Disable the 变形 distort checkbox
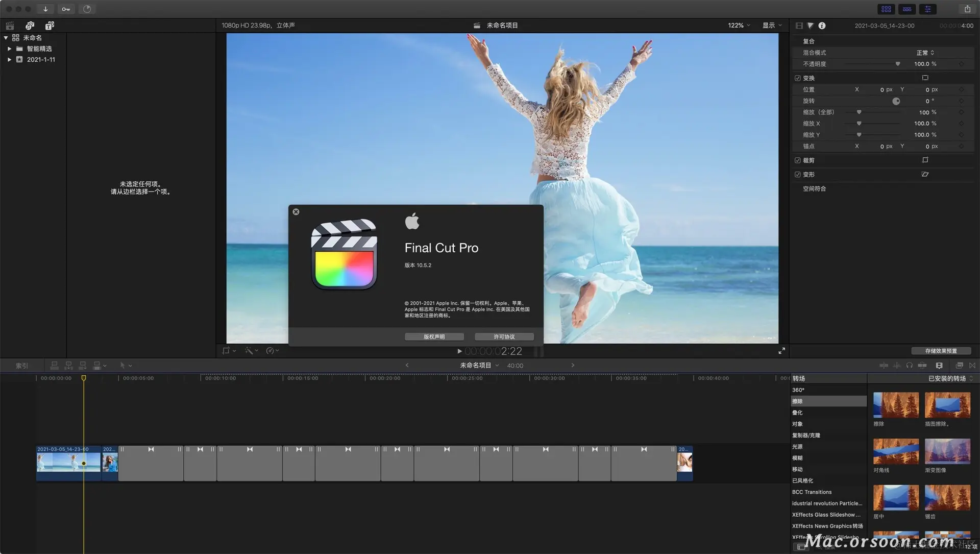Image resolution: width=980 pixels, height=554 pixels. tap(798, 175)
